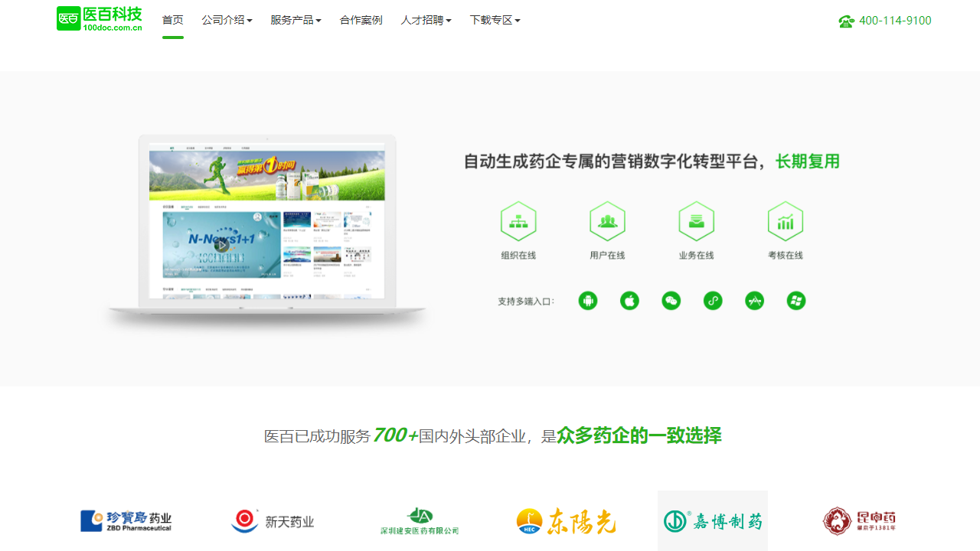Open the WeChat entry icon
Image resolution: width=980 pixels, height=551 pixels.
click(x=671, y=301)
